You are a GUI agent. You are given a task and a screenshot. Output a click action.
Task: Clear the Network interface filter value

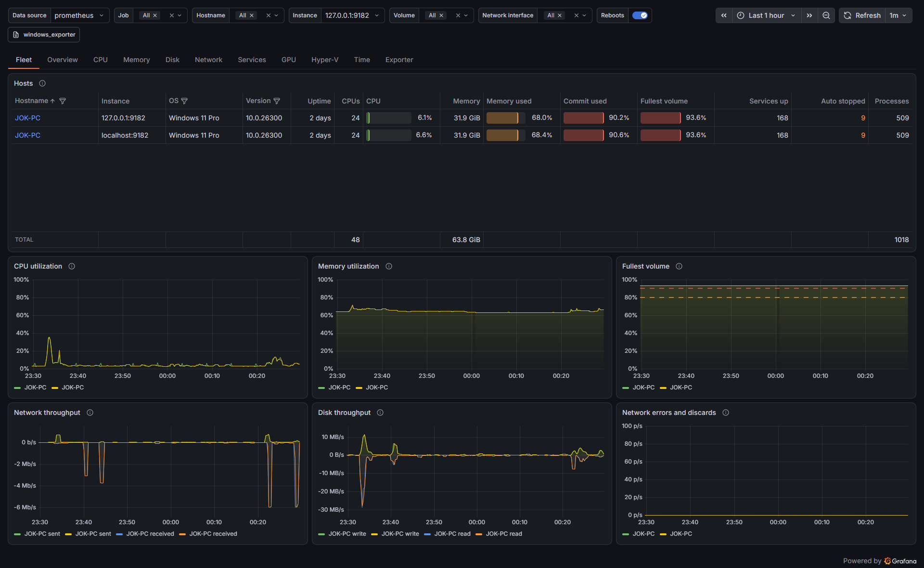(576, 15)
